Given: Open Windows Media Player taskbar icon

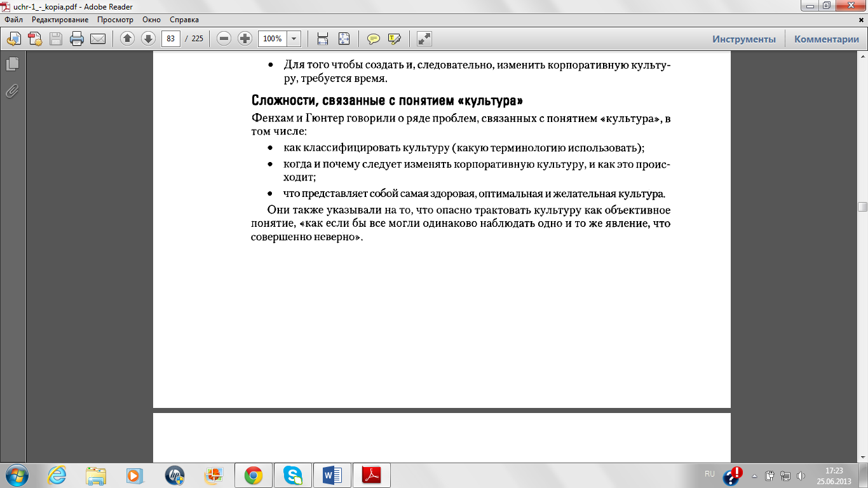Looking at the screenshot, I should click(135, 475).
